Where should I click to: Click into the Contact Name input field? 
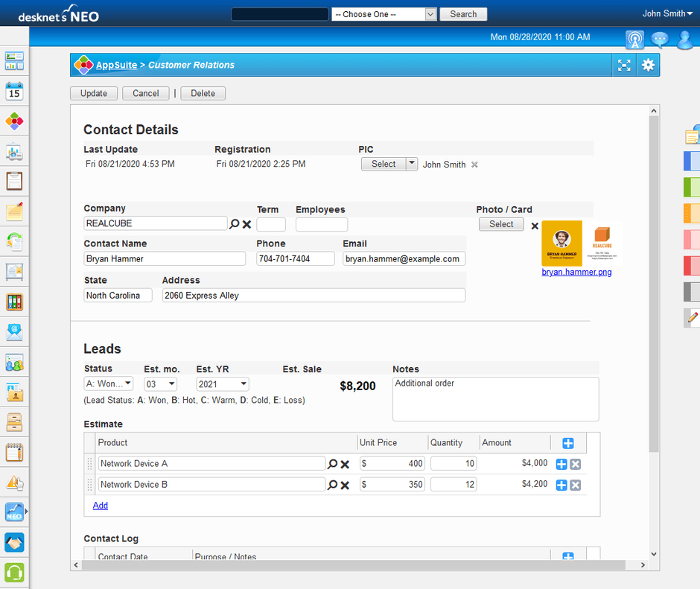point(165,259)
